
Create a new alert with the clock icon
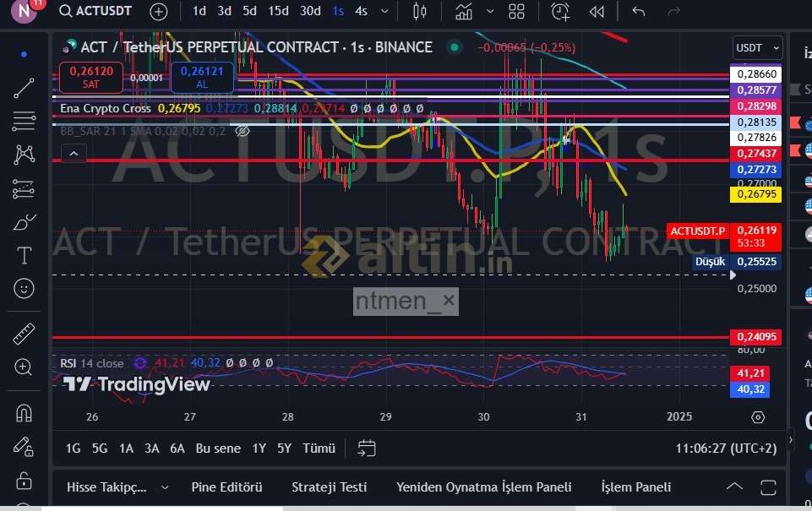point(560,11)
